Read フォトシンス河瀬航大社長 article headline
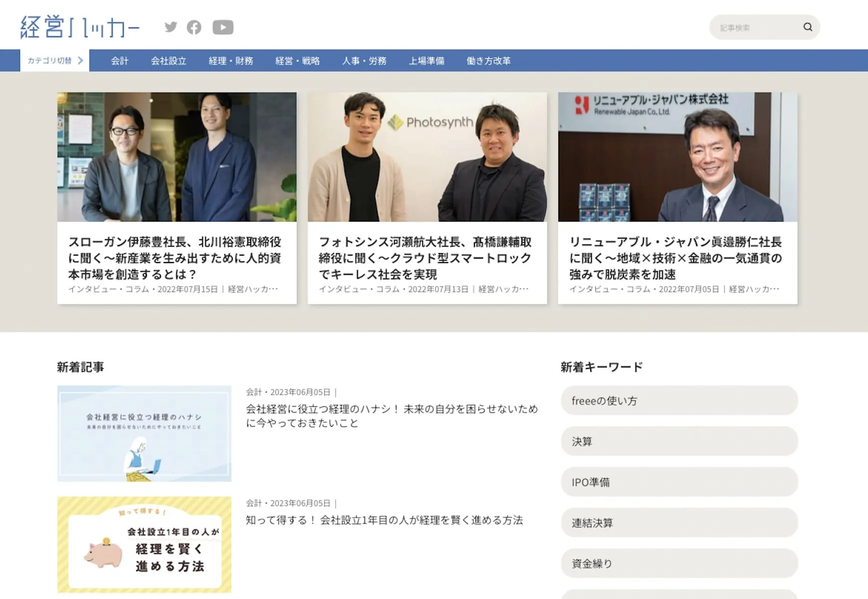Screen dimensions: 868x599 click(426, 258)
